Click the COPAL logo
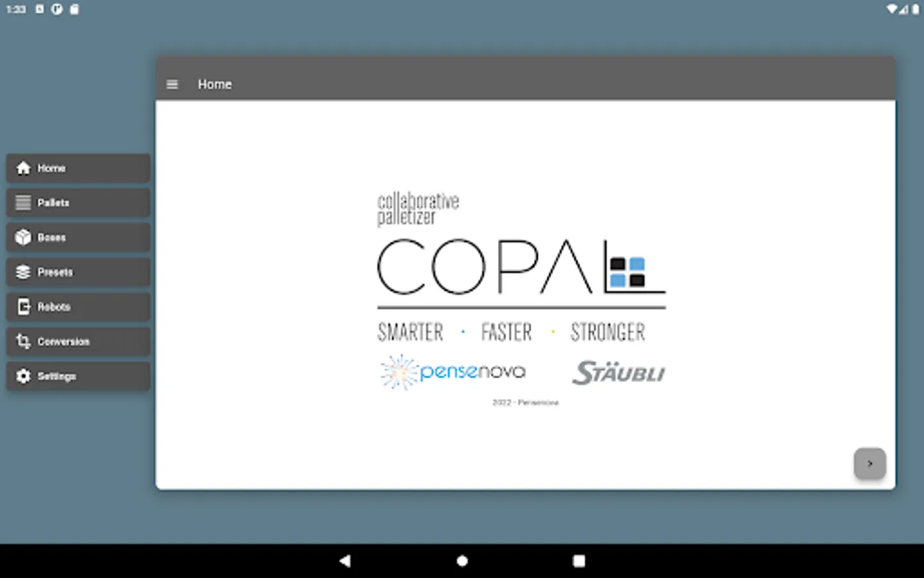 (521, 267)
